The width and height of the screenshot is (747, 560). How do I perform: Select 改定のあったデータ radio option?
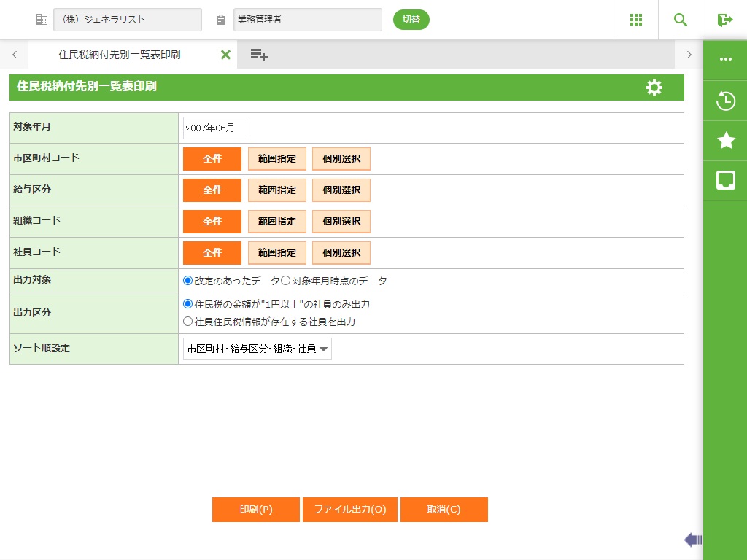click(x=188, y=281)
